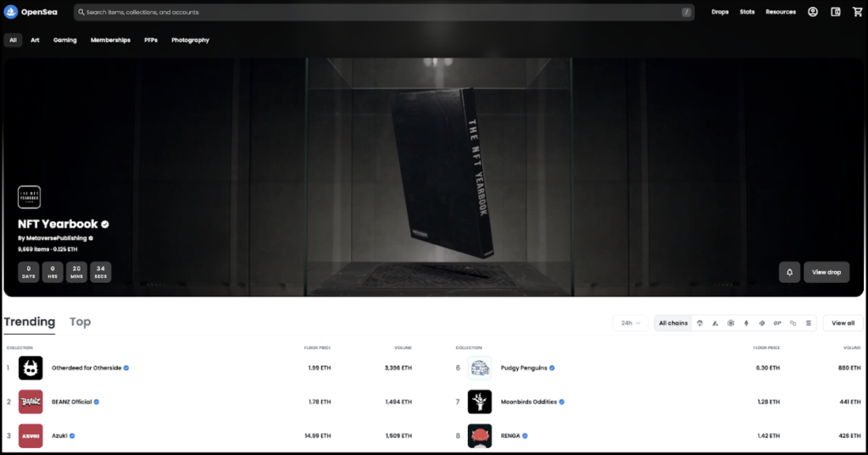The image size is (868, 455).
Task: Open the wallet icon in header
Action: tap(836, 12)
